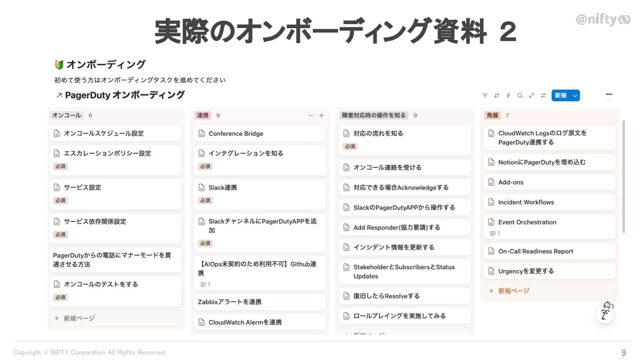This screenshot has width=644, height=362.
Task: Open the three-dot menu in 連携 column
Action: [311, 115]
